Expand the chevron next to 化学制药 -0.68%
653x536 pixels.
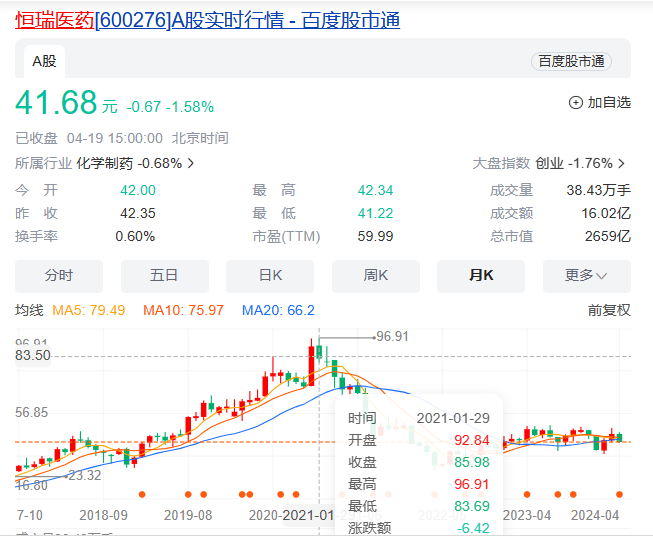click(x=191, y=163)
